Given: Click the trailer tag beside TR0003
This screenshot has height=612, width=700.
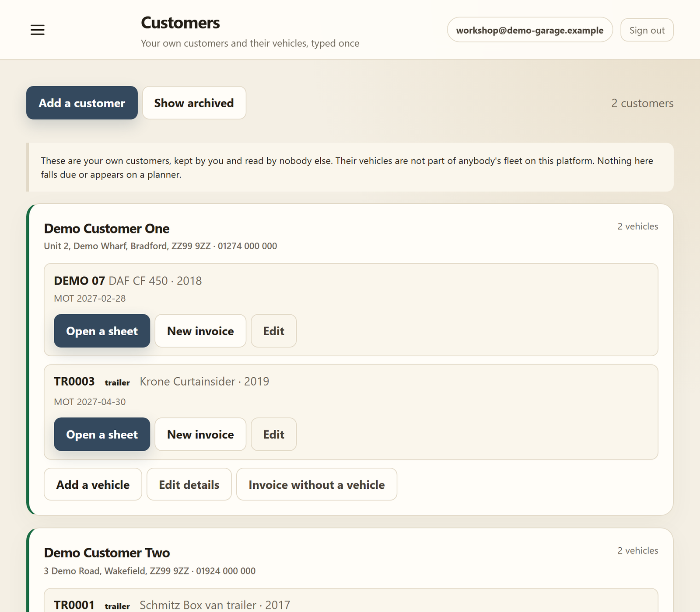Looking at the screenshot, I should coord(117,382).
